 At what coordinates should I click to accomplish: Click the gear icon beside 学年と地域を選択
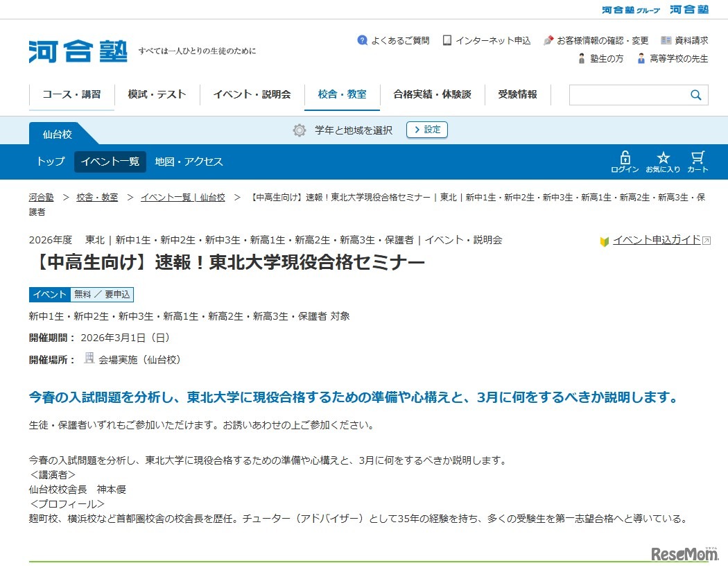tap(298, 130)
